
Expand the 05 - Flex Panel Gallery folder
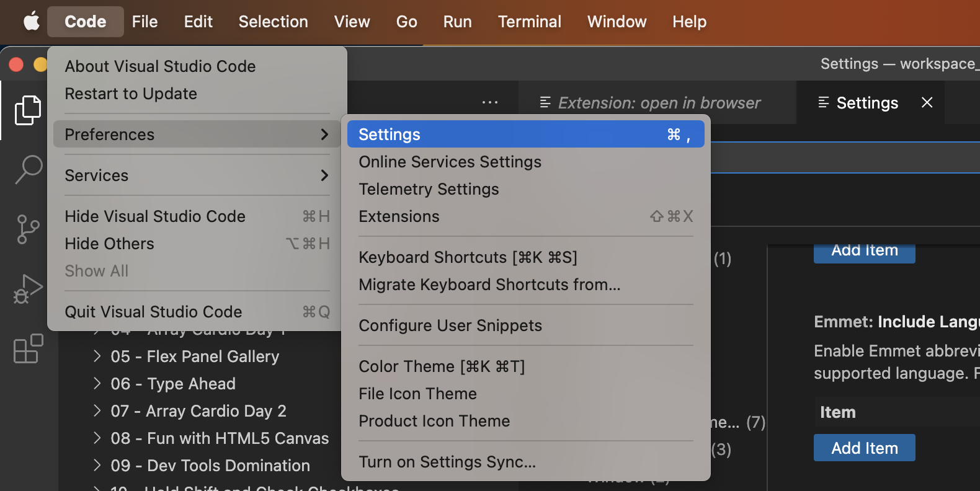click(195, 356)
